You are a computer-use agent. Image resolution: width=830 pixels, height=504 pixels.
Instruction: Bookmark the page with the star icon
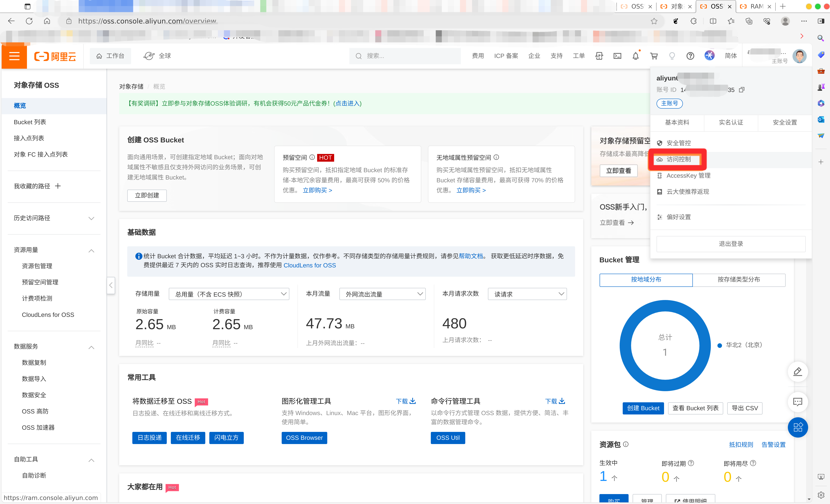(x=654, y=21)
